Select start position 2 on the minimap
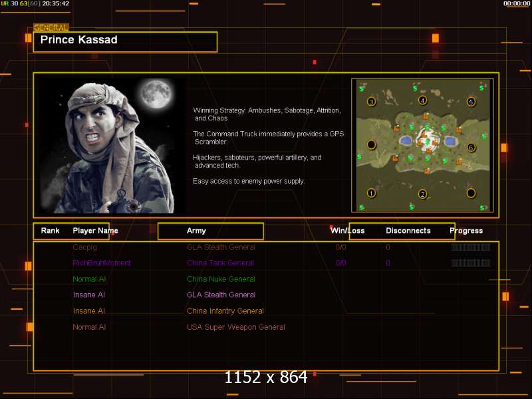 click(422, 194)
